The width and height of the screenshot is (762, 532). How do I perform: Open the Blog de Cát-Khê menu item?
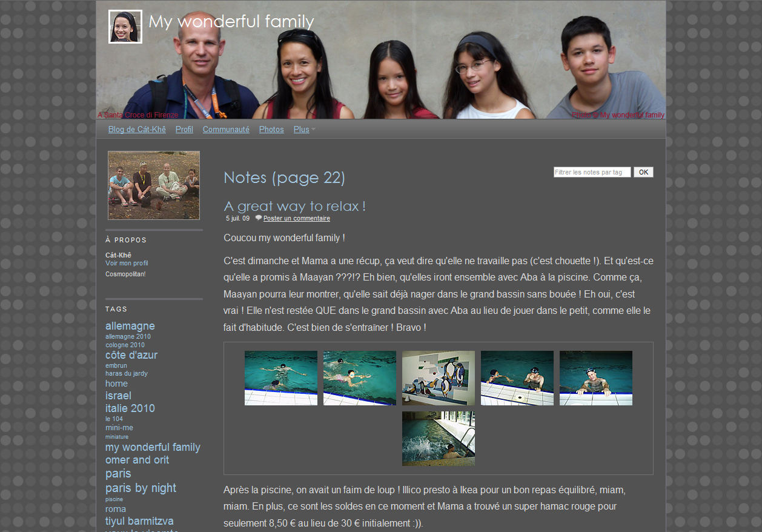[137, 130]
